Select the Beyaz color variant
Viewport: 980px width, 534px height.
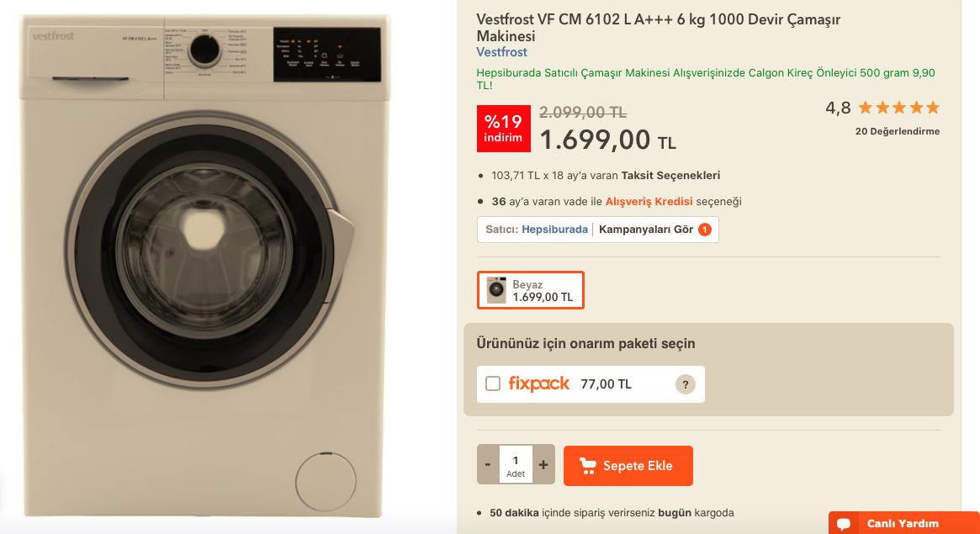tap(531, 290)
